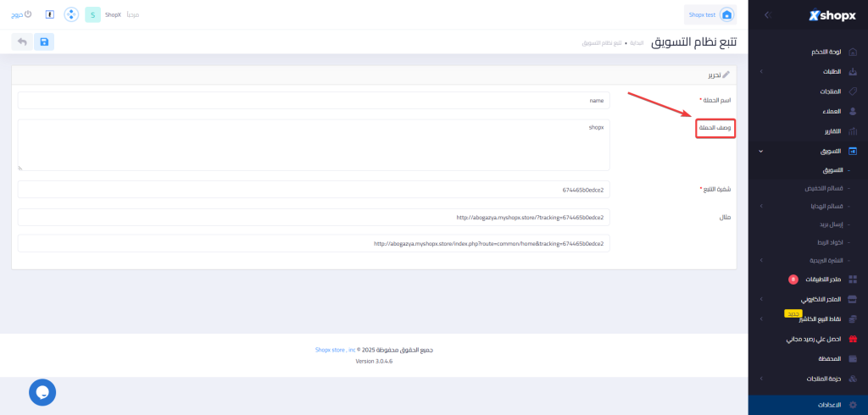
Task: Click the Shopx test store icon
Action: (x=726, y=14)
